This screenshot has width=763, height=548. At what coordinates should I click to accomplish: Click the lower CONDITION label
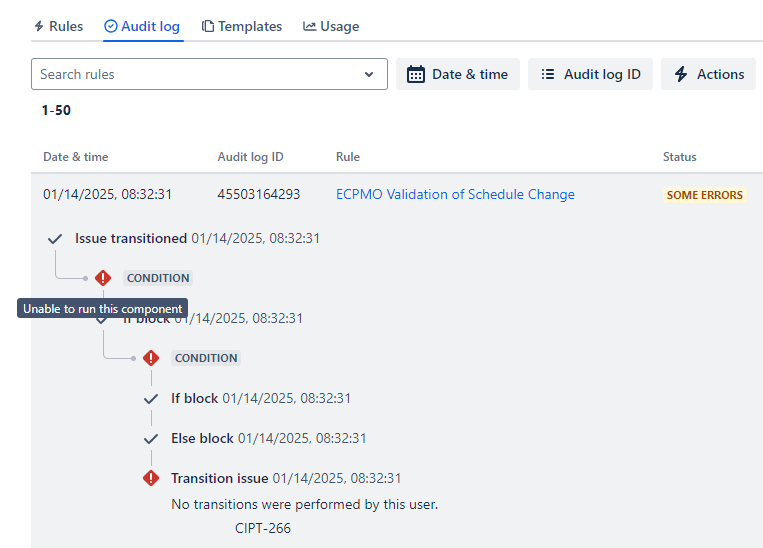206,358
